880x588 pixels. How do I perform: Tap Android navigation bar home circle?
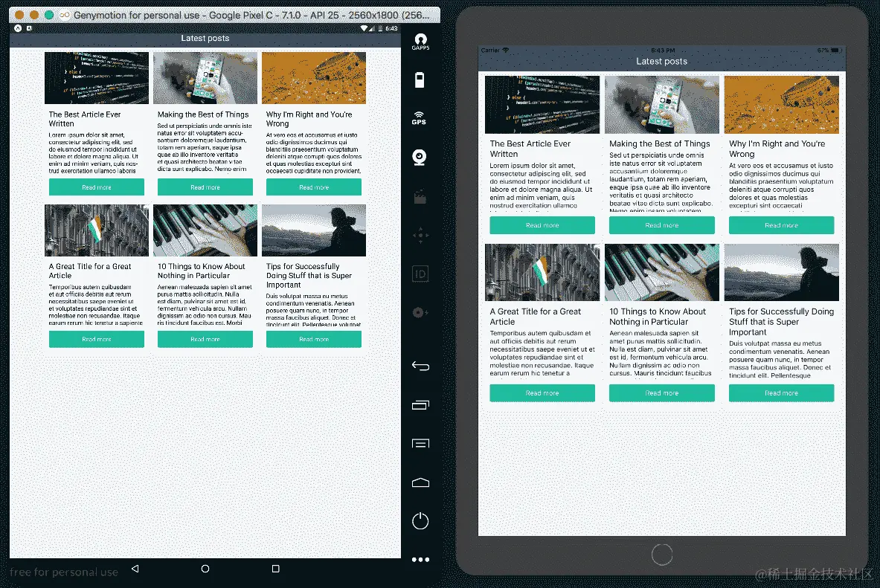pyautogui.click(x=205, y=569)
